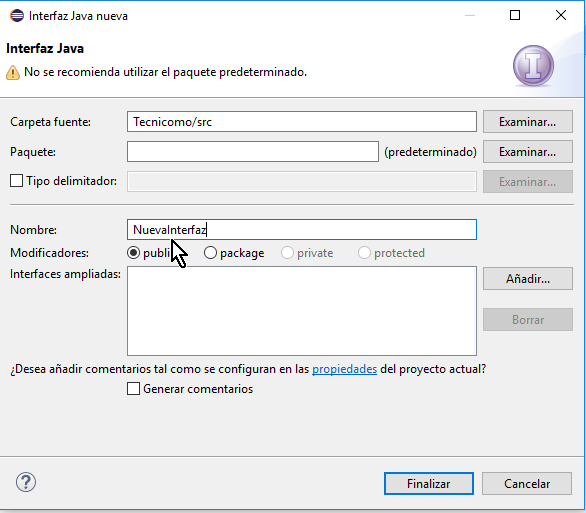Open the propiedades link
The image size is (586, 513).
344,369
